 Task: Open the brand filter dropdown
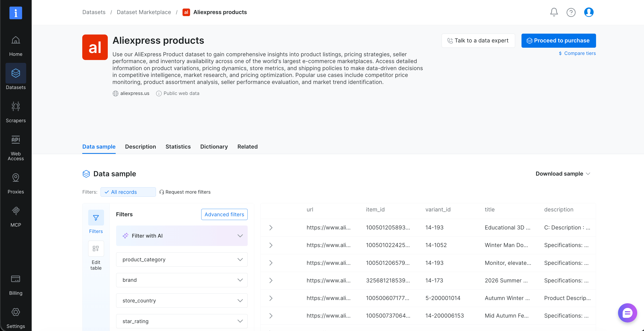pos(182,280)
